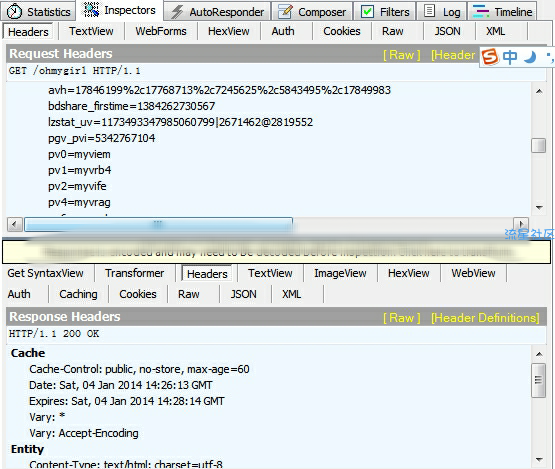555x469 pixels.
Task: Click the AutoResponder lightning bolt icon
Action: (177, 12)
